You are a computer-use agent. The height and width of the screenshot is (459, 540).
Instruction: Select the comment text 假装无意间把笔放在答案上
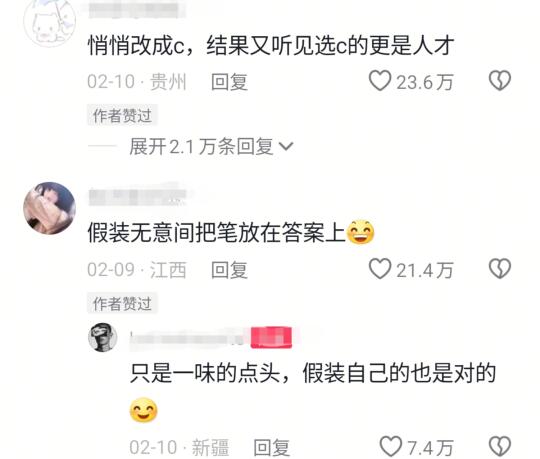point(216,232)
